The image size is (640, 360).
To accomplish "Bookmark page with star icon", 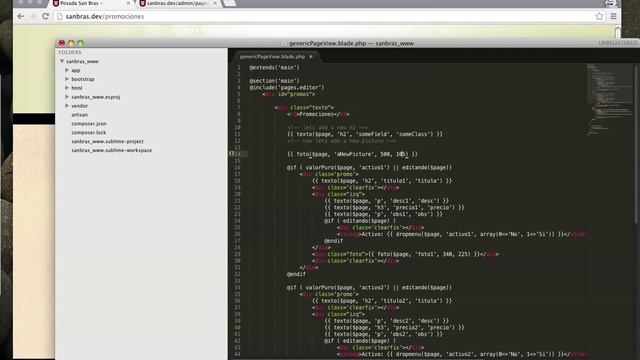I will (599, 16).
